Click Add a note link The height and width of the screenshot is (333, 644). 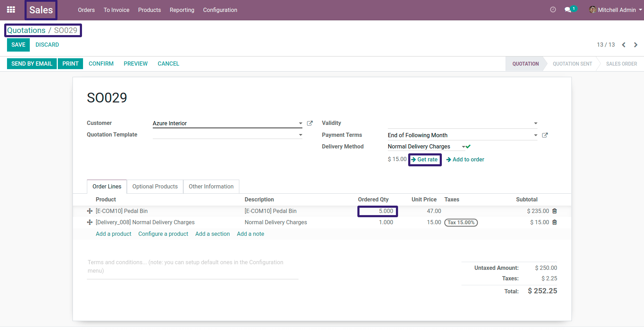pyautogui.click(x=251, y=234)
